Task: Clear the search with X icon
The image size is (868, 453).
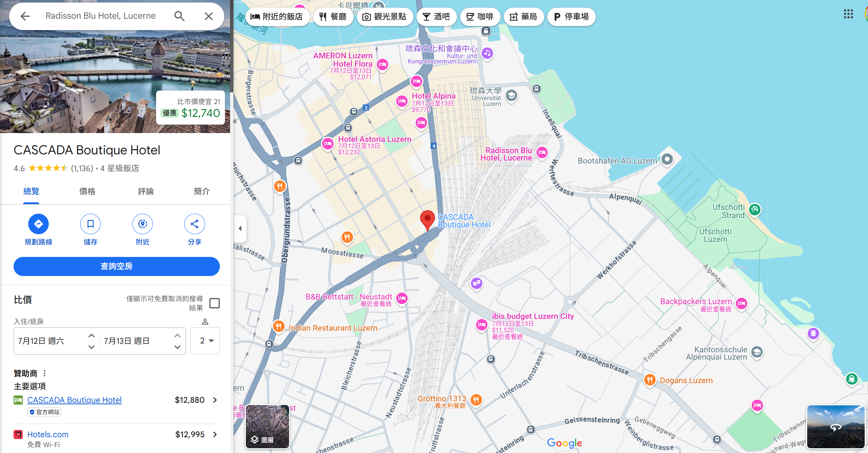Action: (x=208, y=16)
